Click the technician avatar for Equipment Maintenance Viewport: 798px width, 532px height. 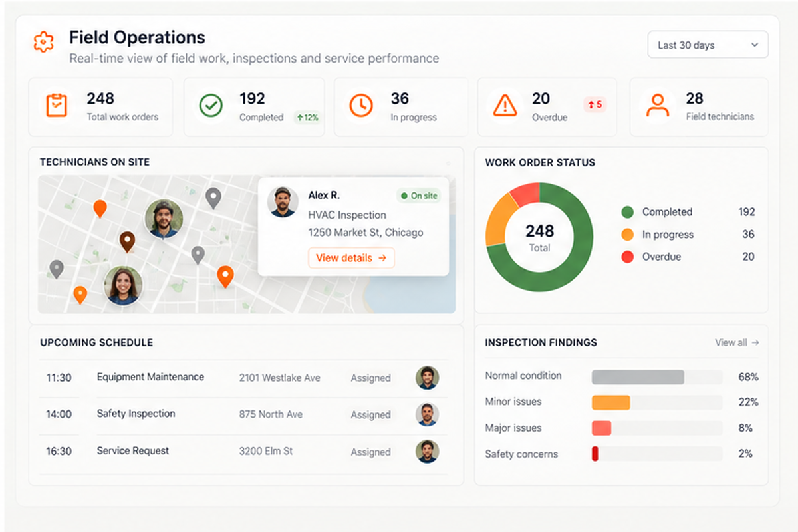[x=428, y=378]
